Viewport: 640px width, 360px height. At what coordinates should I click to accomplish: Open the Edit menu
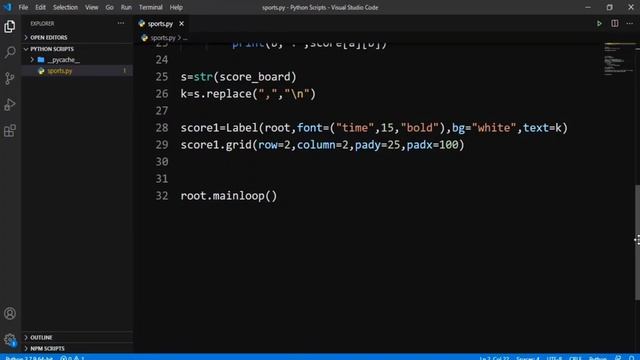40,7
